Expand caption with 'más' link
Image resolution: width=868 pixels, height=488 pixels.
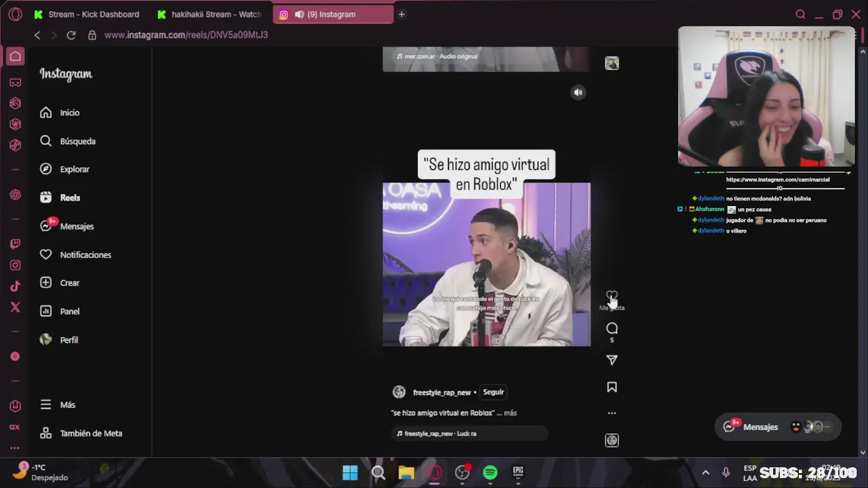click(510, 413)
